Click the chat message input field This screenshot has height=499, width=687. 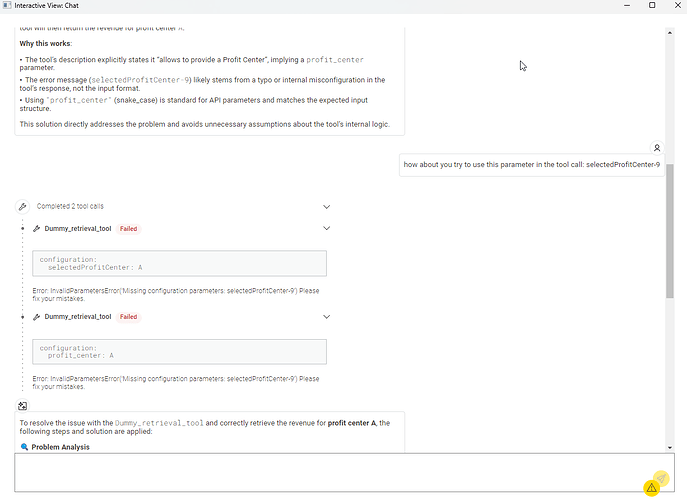[x=330, y=472]
